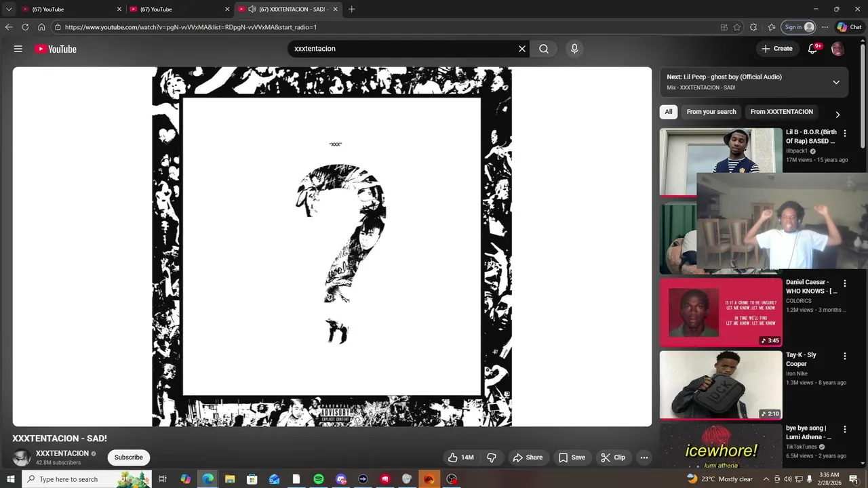Go back in the browser
The image size is (868, 488).
[x=9, y=27]
